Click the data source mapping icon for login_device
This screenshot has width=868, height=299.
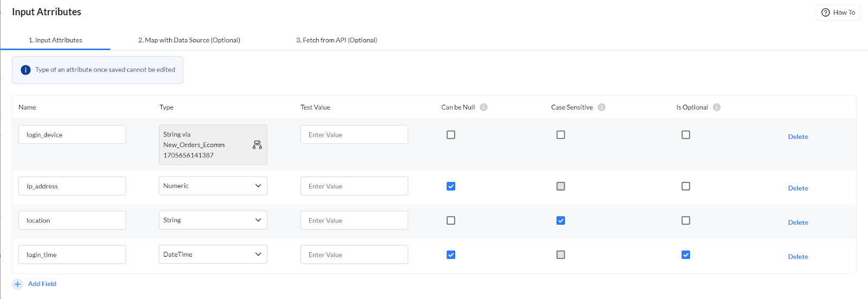pos(257,145)
